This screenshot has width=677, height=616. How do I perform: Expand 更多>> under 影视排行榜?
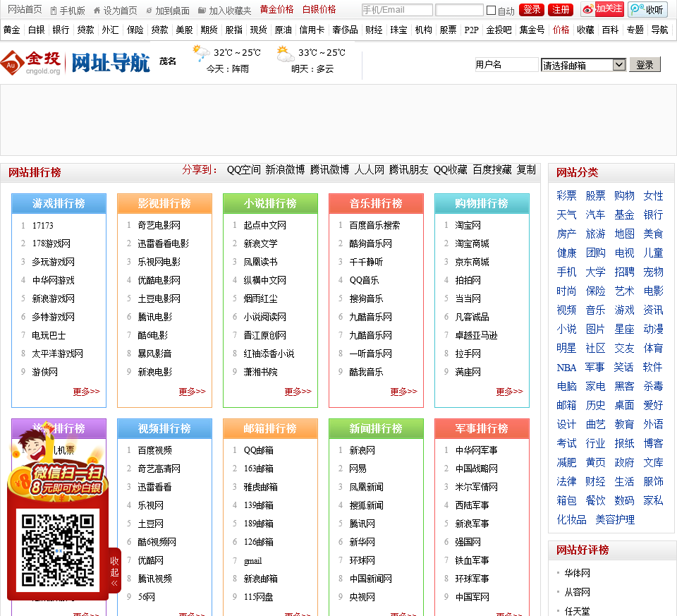click(x=192, y=392)
